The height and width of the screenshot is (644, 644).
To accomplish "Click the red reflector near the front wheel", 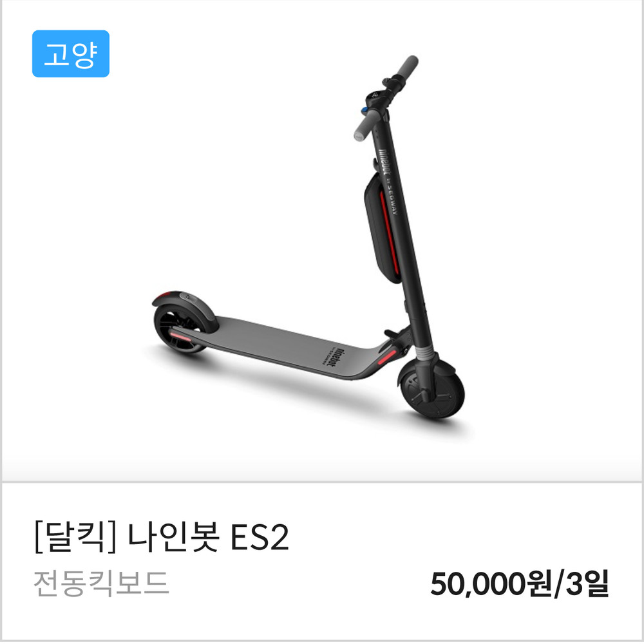I will 387,357.
